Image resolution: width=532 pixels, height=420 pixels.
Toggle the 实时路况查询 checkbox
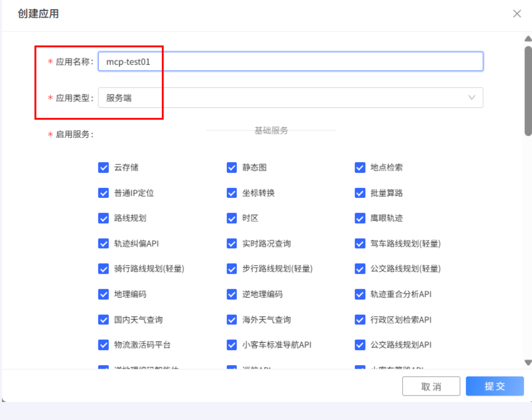point(232,244)
